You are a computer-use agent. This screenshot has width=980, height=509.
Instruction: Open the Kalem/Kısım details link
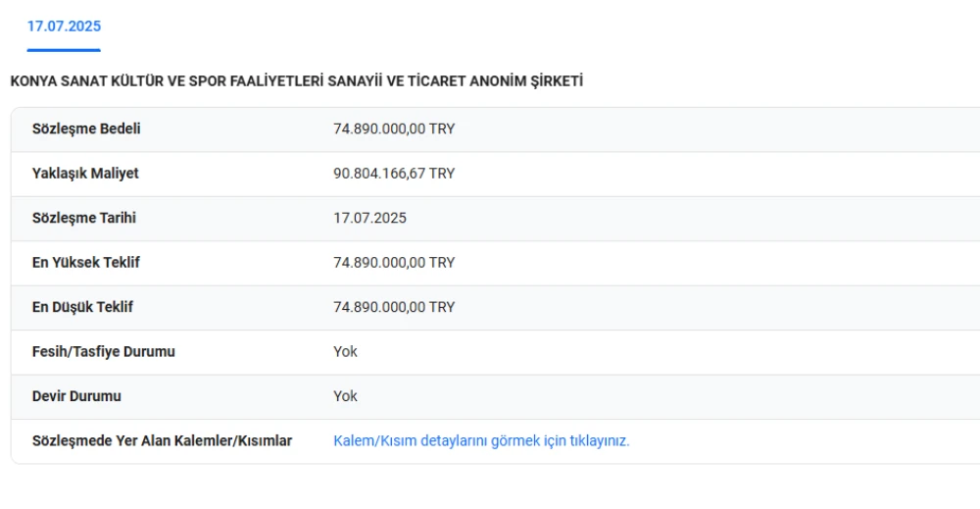point(481,441)
